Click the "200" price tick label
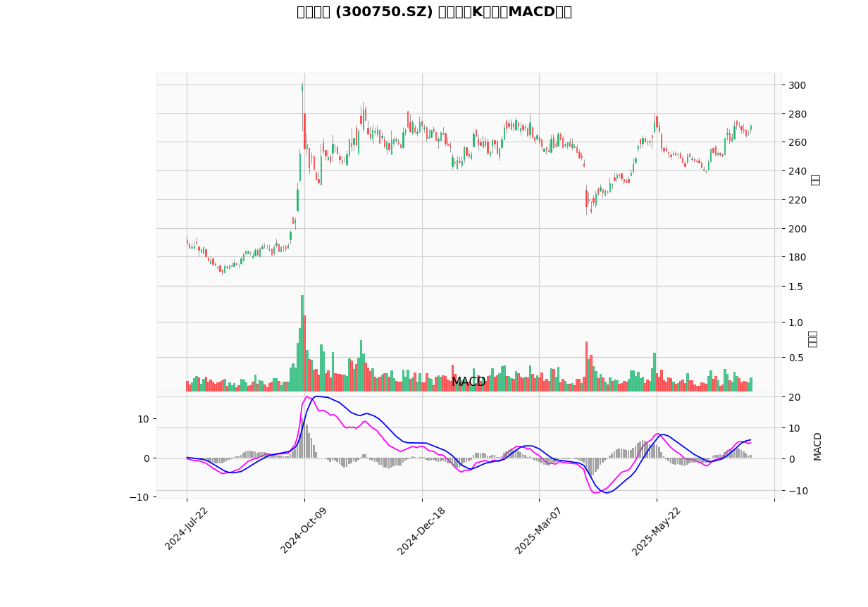 [798, 229]
